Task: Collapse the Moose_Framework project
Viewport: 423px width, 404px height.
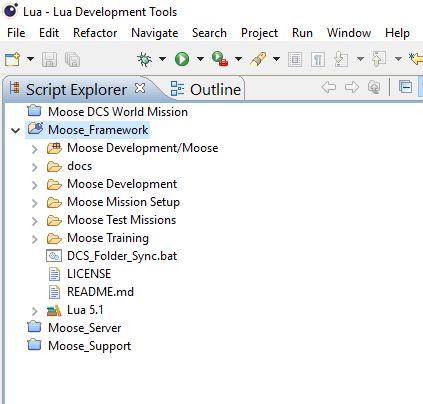Action: [16, 130]
